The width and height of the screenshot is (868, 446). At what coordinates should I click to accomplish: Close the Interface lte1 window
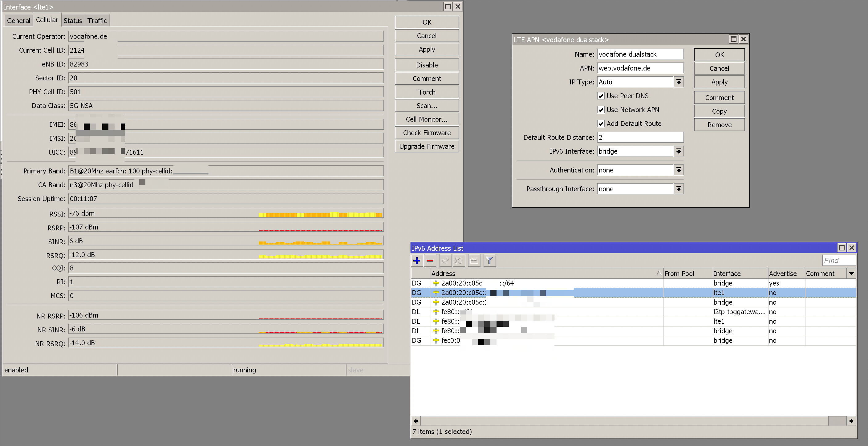[457, 6]
